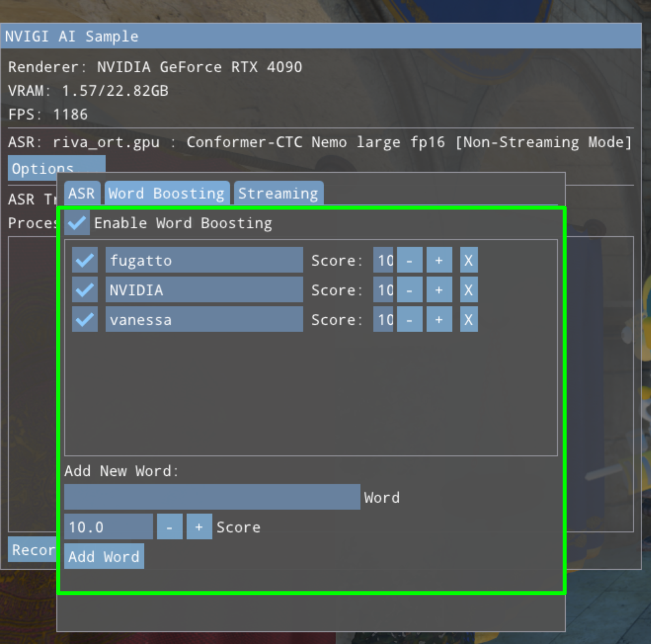The image size is (651, 644).
Task: Click the fugatto score value field
Action: 383,260
